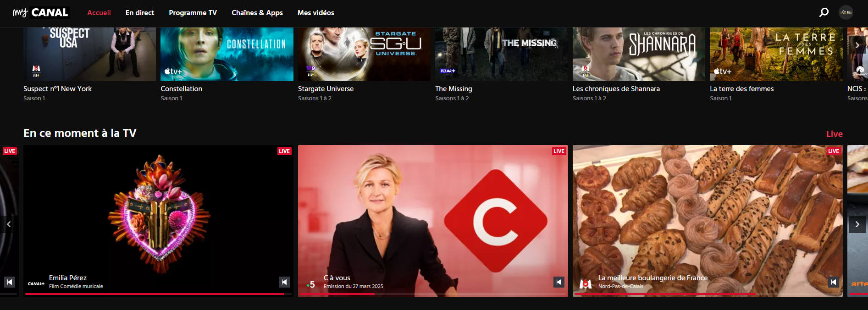868x310 pixels.
Task: Click 'Film Comédie musicale' subtitle
Action: (76, 286)
